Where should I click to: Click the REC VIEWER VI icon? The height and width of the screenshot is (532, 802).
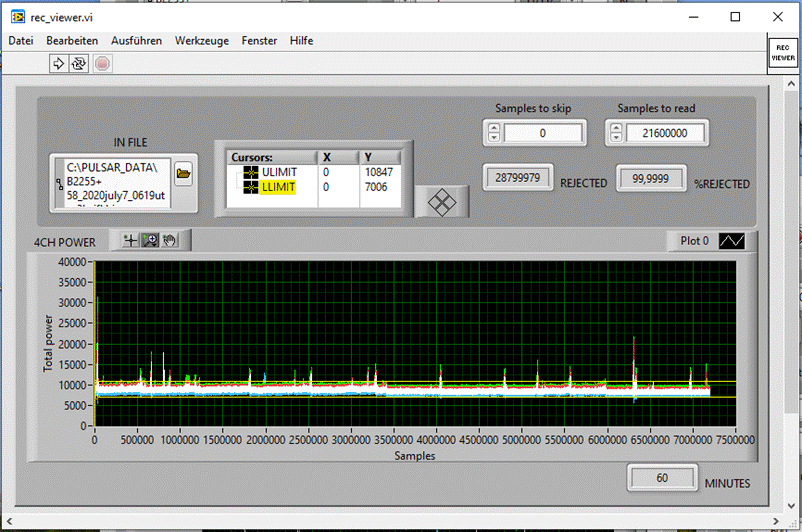783,53
